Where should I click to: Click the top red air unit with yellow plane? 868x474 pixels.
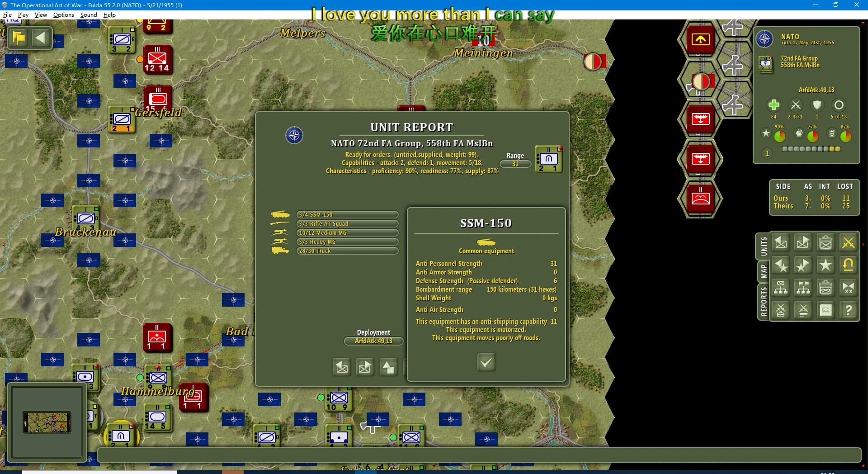pyautogui.click(x=700, y=39)
